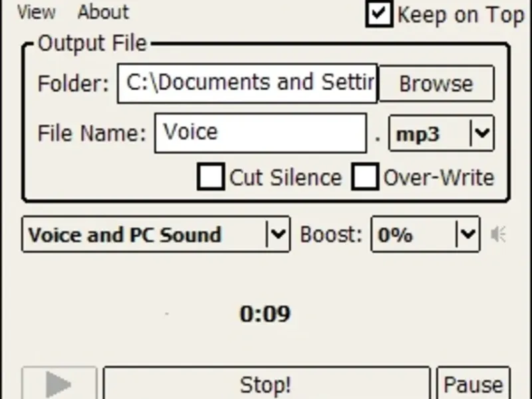The height and width of the screenshot is (399, 532).
Task: Click the Browse button
Action: (x=436, y=84)
